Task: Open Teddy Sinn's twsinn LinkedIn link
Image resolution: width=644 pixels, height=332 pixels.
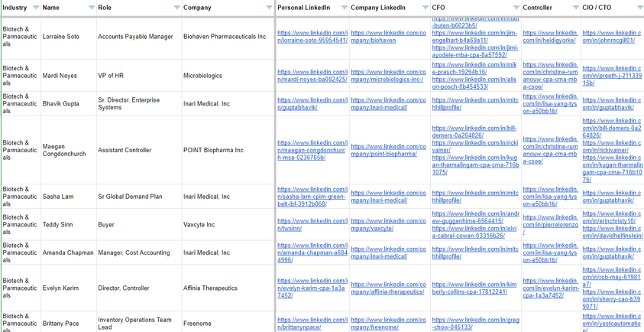Action: (312, 225)
